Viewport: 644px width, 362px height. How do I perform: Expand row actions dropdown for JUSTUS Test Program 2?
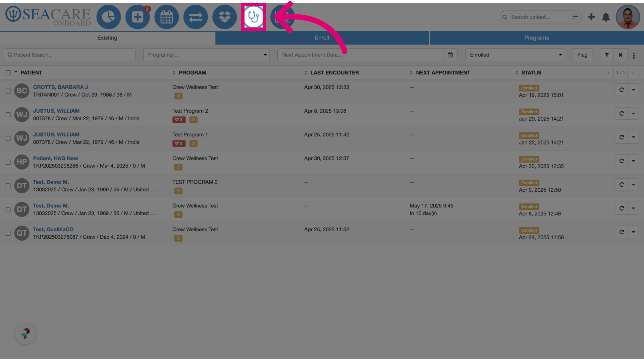click(633, 114)
